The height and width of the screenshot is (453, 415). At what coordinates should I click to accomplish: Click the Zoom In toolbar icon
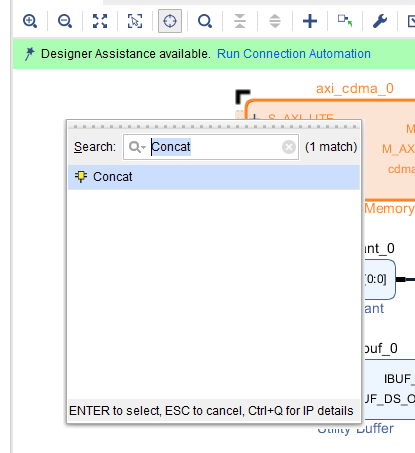[x=30, y=21]
